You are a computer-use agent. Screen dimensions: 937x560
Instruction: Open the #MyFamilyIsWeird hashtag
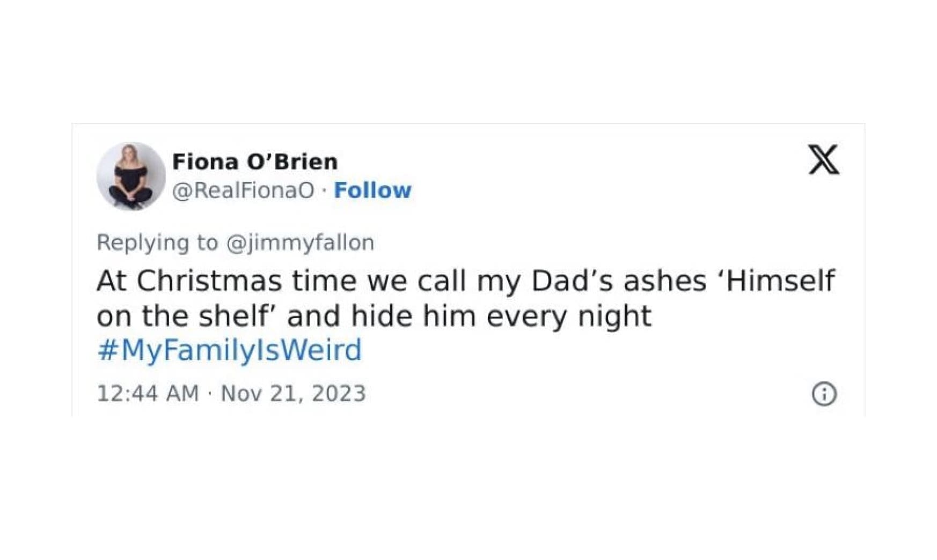[230, 350]
